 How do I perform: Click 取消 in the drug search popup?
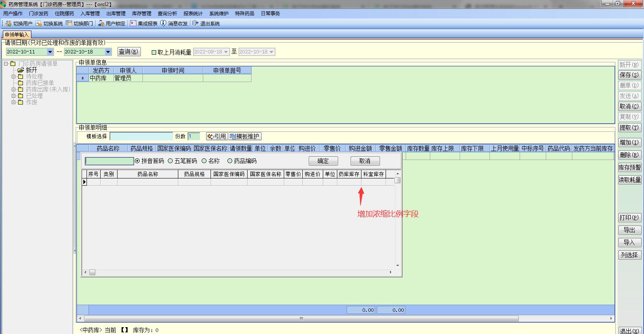point(365,161)
